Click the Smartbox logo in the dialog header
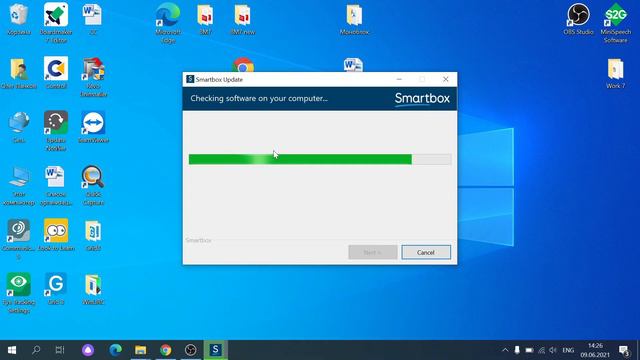The height and width of the screenshot is (360, 640). (422, 99)
